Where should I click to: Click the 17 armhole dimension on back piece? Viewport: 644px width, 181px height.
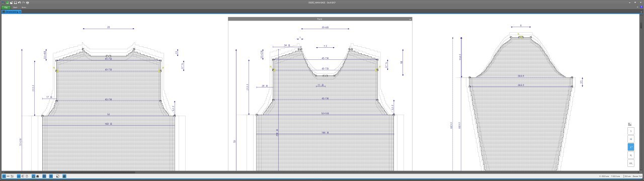pyautogui.click(x=49, y=97)
